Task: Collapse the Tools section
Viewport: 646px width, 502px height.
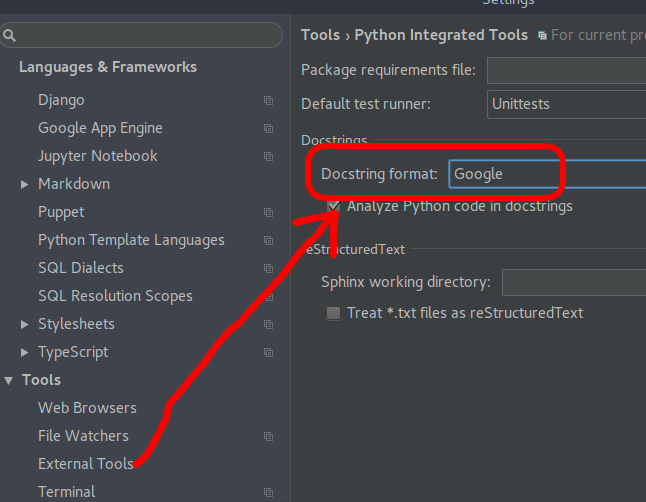Action: 8,380
